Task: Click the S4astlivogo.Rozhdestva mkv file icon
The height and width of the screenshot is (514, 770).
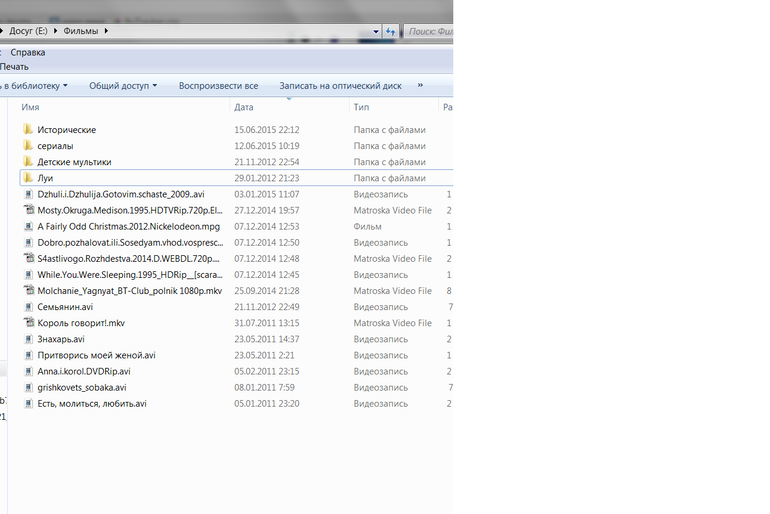Action: coord(28,258)
